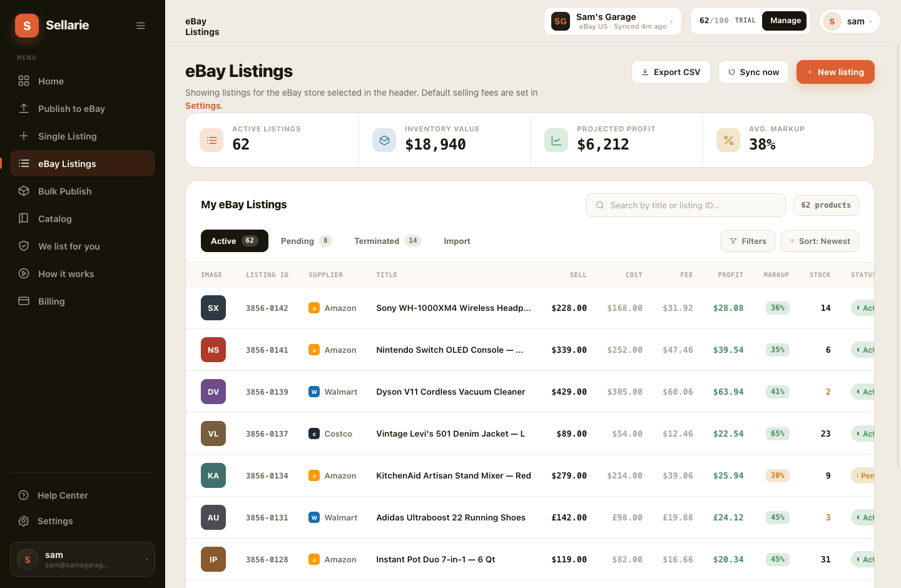
Task: Open Adidas Ultraboost 22 Running Shoes title
Action: [450, 517]
